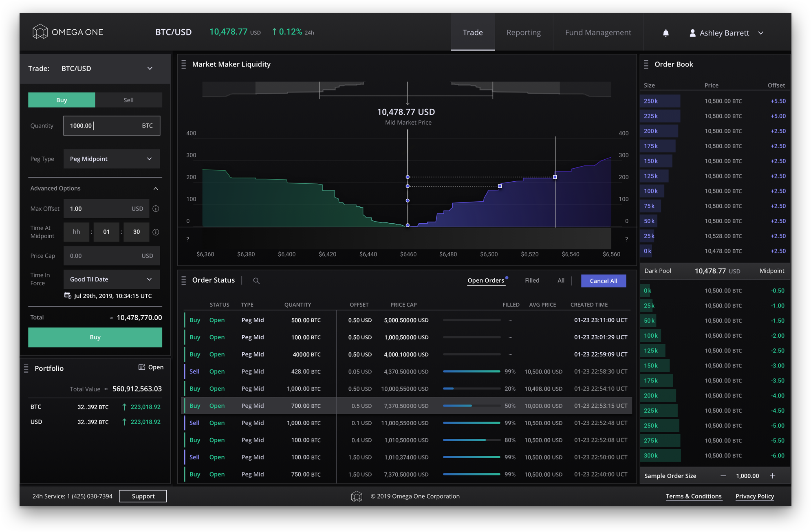Switch to the Reporting tab
Viewport: 811px width, 532px height.
(x=524, y=32)
